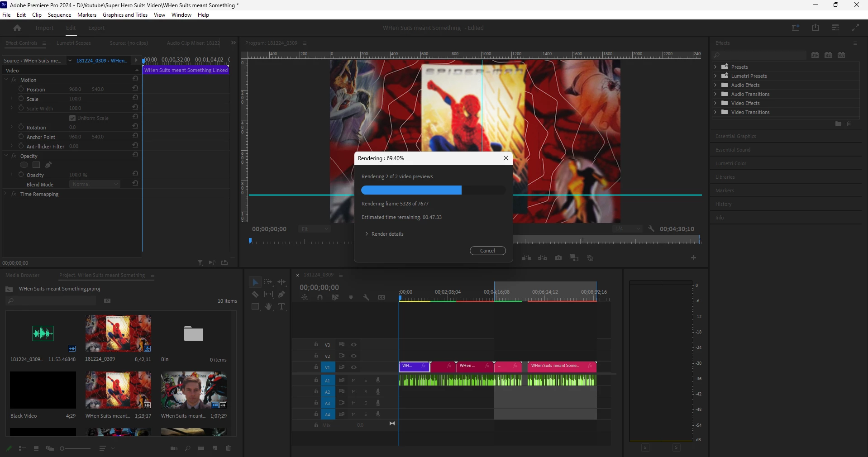Delete selected project item with trash icon
Viewport: 868px width, 457px height.
tap(228, 448)
